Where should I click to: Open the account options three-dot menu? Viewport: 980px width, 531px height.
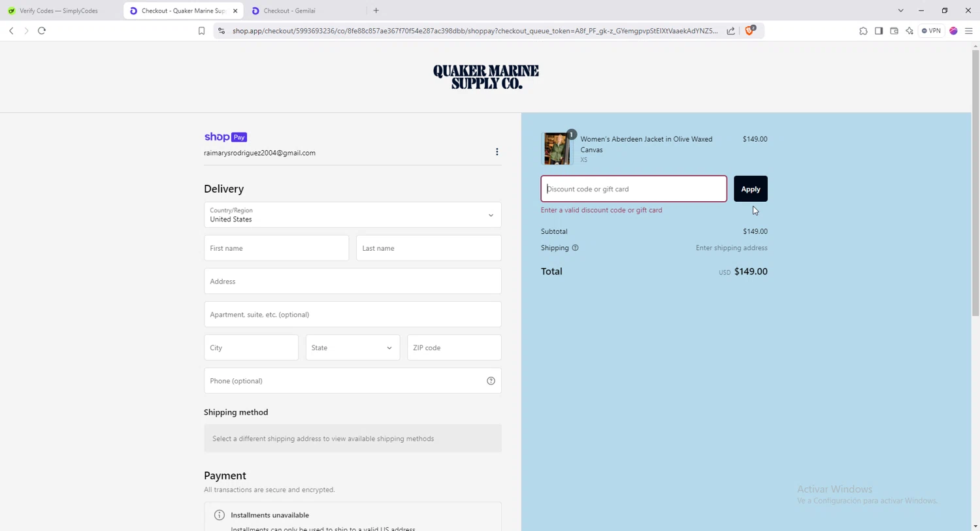coord(497,152)
